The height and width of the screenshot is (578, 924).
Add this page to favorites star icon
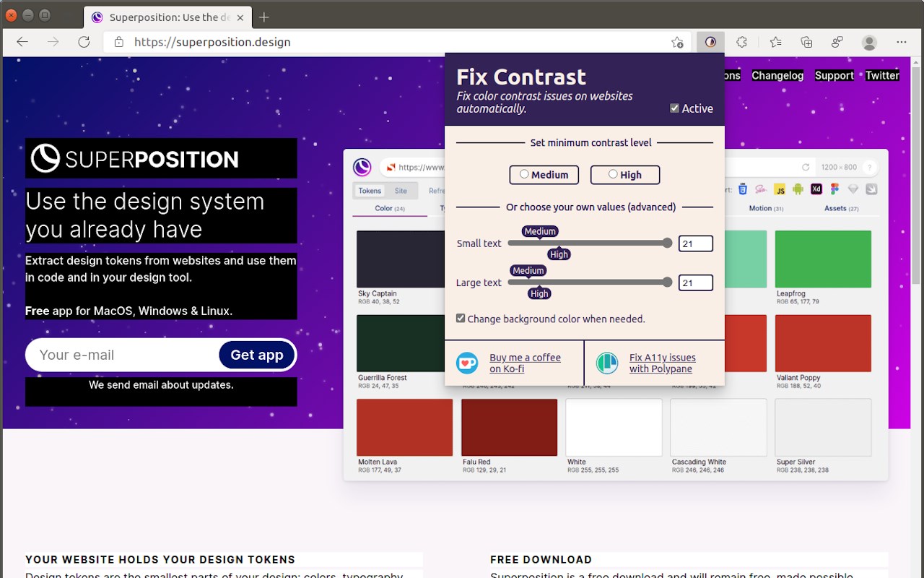677,42
